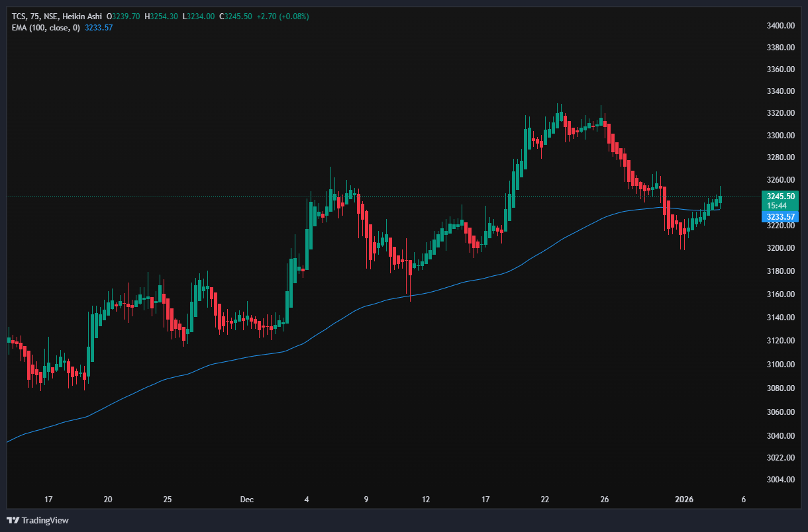The image size is (808, 532).
Task: Click the 22 date label on time axis
Action: pos(544,500)
